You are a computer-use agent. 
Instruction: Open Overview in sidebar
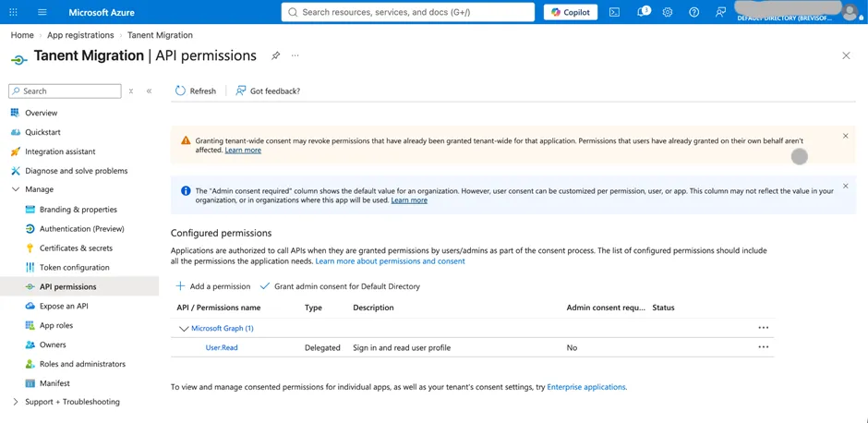click(x=41, y=113)
